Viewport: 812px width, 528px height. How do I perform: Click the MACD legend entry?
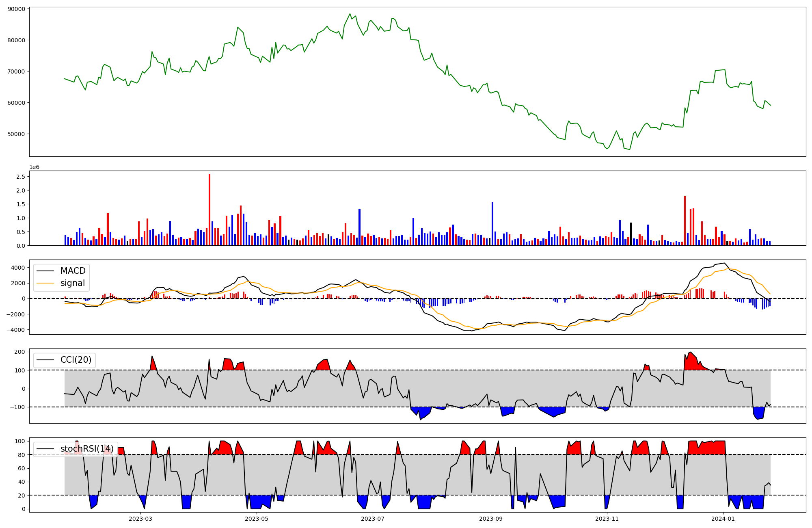[x=73, y=271]
